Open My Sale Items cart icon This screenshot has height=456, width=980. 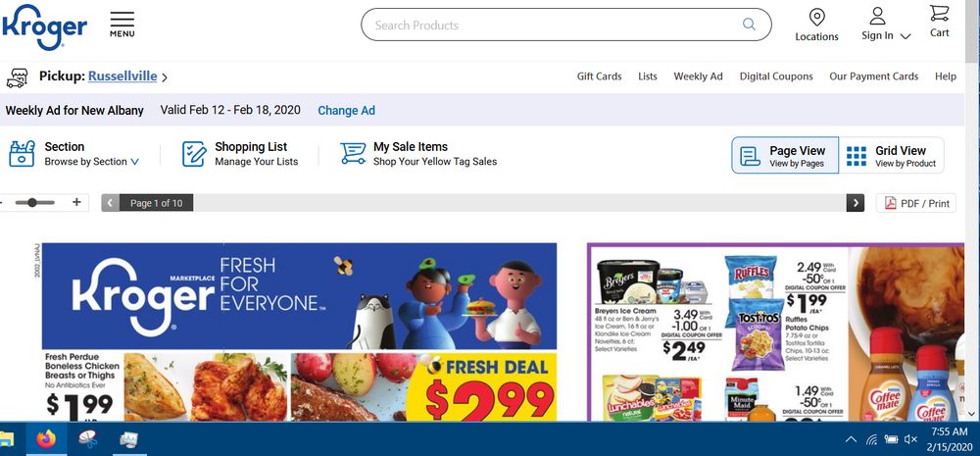coord(353,154)
